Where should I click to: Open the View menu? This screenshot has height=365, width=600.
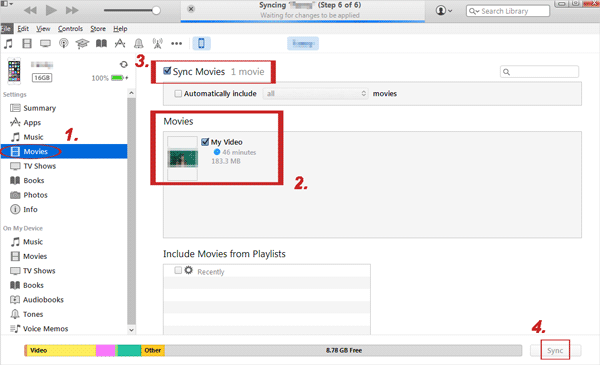click(x=43, y=29)
